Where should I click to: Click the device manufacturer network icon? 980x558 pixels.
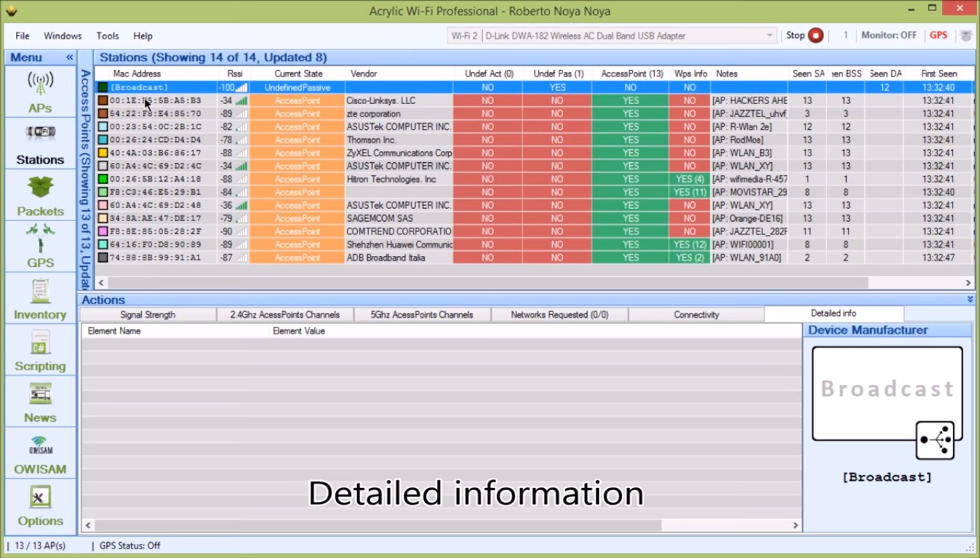(935, 440)
